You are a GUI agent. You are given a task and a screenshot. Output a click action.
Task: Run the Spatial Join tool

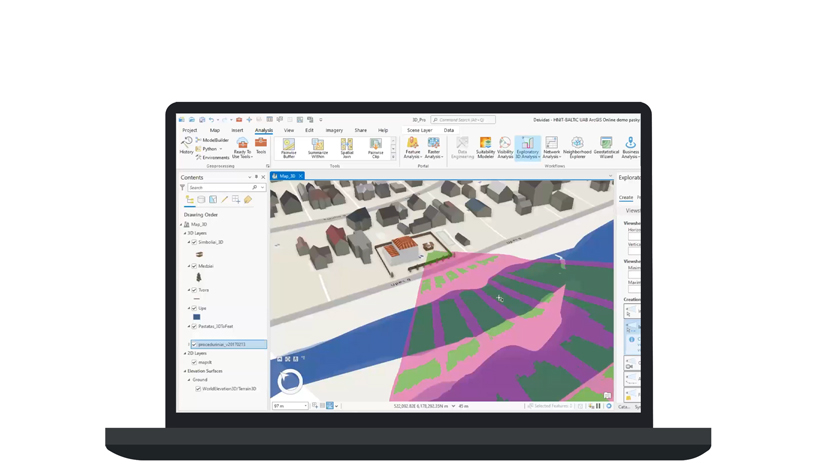pyautogui.click(x=347, y=149)
